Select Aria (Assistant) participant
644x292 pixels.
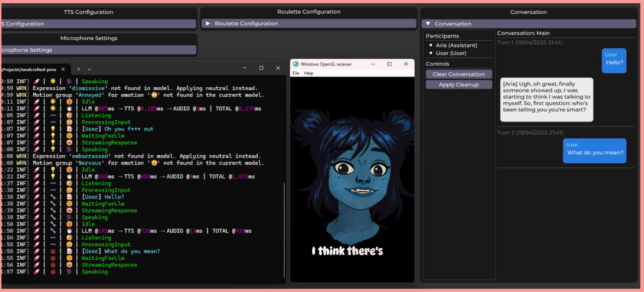(456, 45)
